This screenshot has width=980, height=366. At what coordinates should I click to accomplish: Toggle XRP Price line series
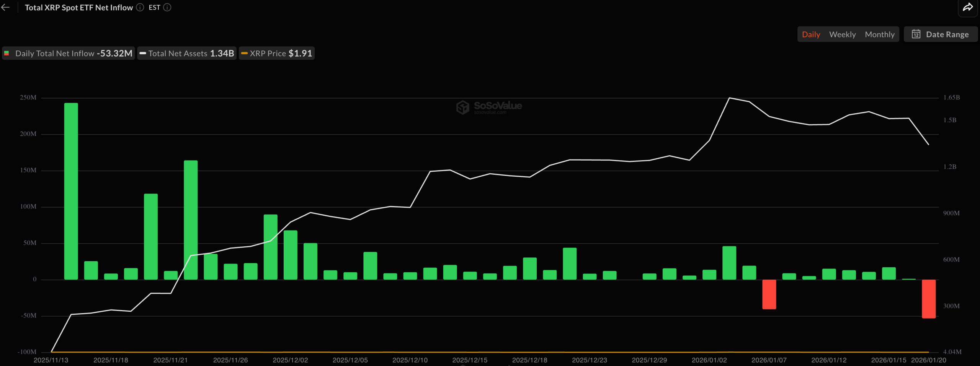[x=277, y=53]
